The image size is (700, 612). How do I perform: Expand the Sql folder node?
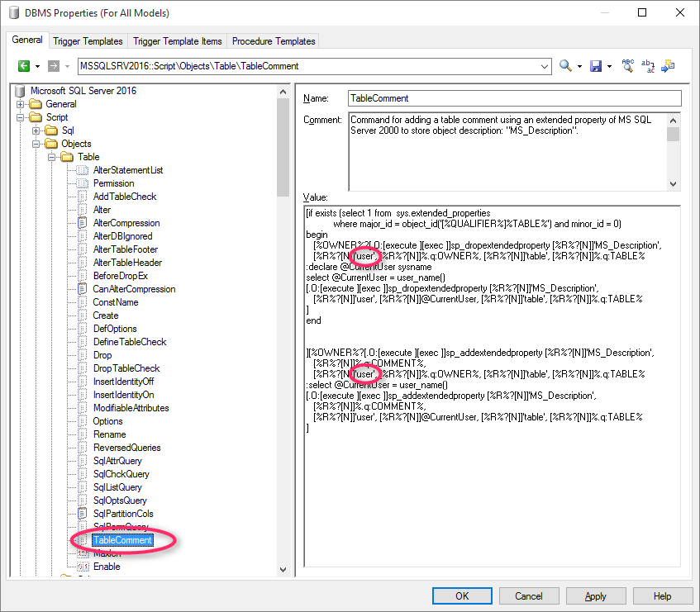click(36, 130)
